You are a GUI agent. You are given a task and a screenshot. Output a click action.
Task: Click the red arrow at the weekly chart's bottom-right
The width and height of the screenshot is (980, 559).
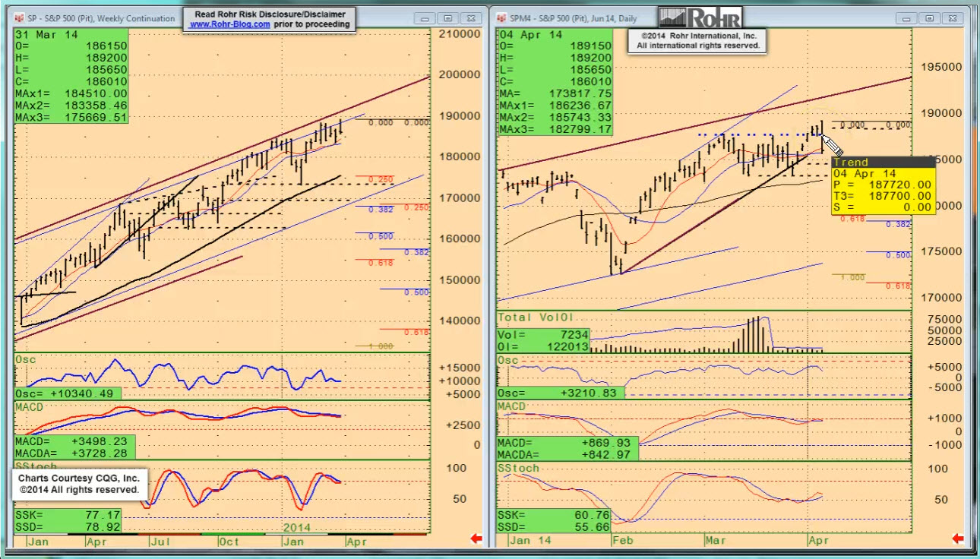[x=476, y=539]
